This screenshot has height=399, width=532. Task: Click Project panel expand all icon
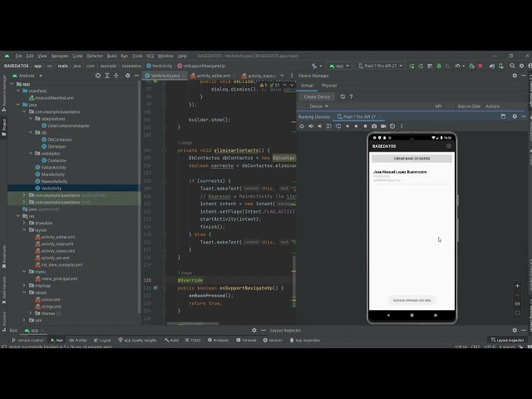point(107,76)
